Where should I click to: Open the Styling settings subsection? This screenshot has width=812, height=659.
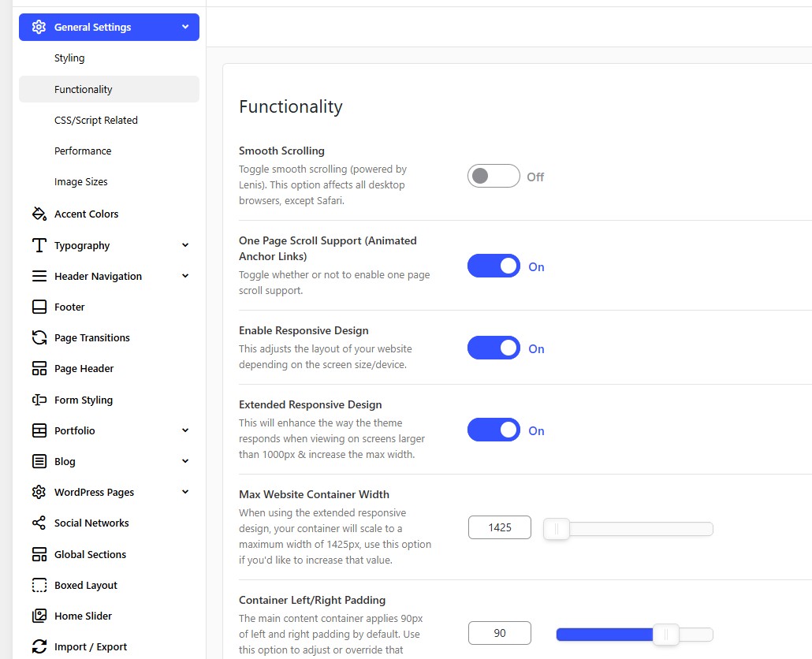click(69, 58)
